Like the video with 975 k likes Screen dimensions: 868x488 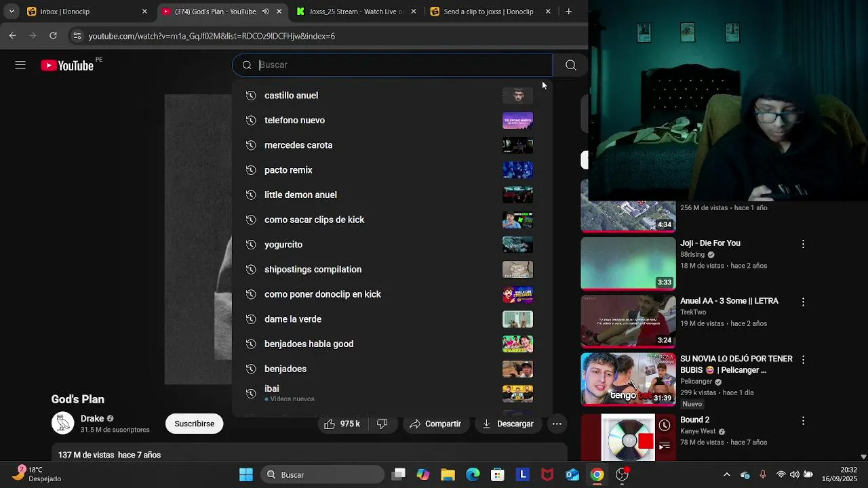point(342,424)
